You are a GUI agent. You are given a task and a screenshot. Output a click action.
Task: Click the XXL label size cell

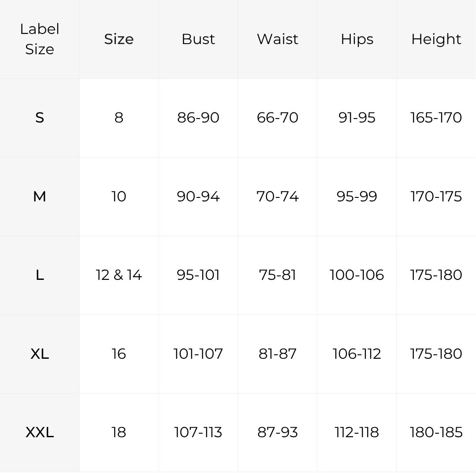(x=40, y=433)
